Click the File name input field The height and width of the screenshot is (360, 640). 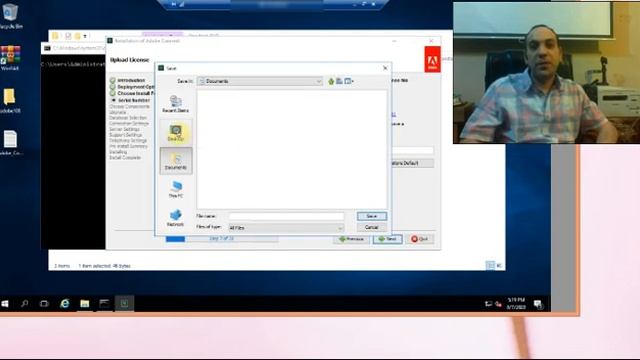pos(286,216)
